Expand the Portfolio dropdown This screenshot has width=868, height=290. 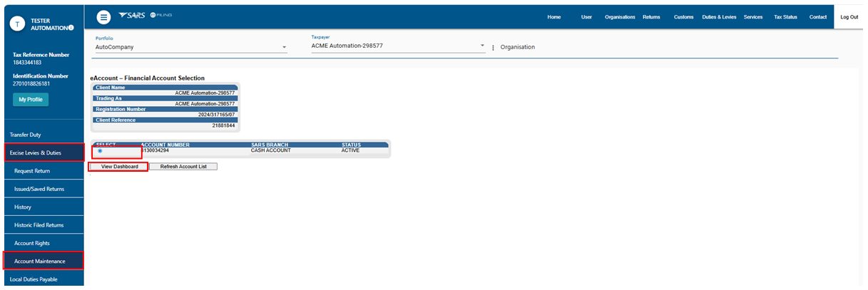pos(284,48)
